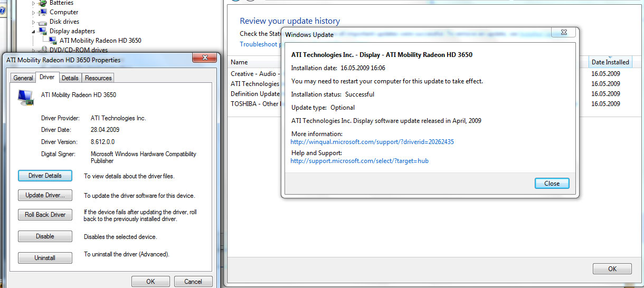Open the winqual.microsoft.com driver link
Image resolution: width=644 pixels, height=288 pixels.
pos(372,142)
